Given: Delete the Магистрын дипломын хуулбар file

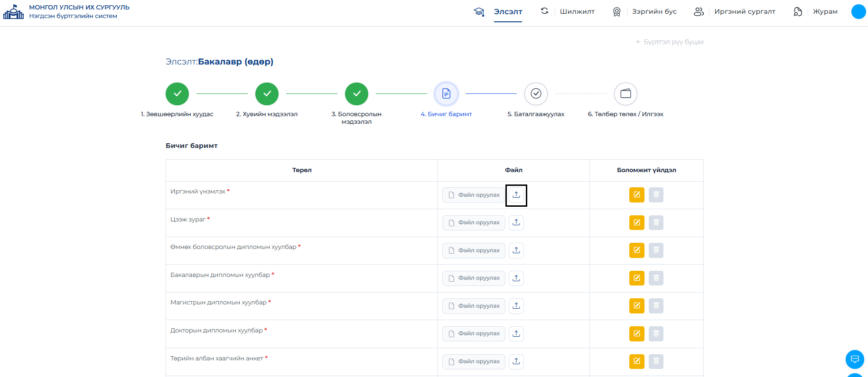Looking at the screenshot, I should (656, 306).
